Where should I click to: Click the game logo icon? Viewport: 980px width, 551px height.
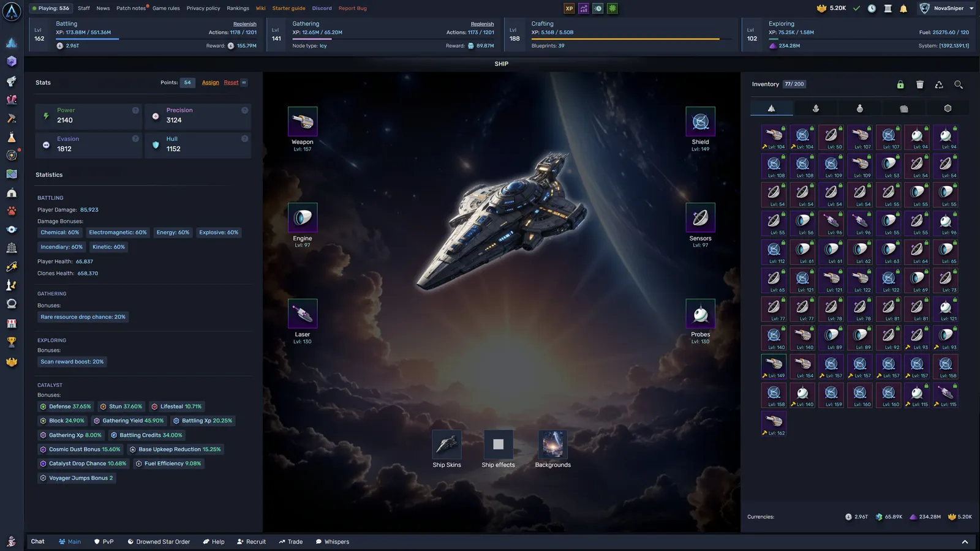[12, 11]
